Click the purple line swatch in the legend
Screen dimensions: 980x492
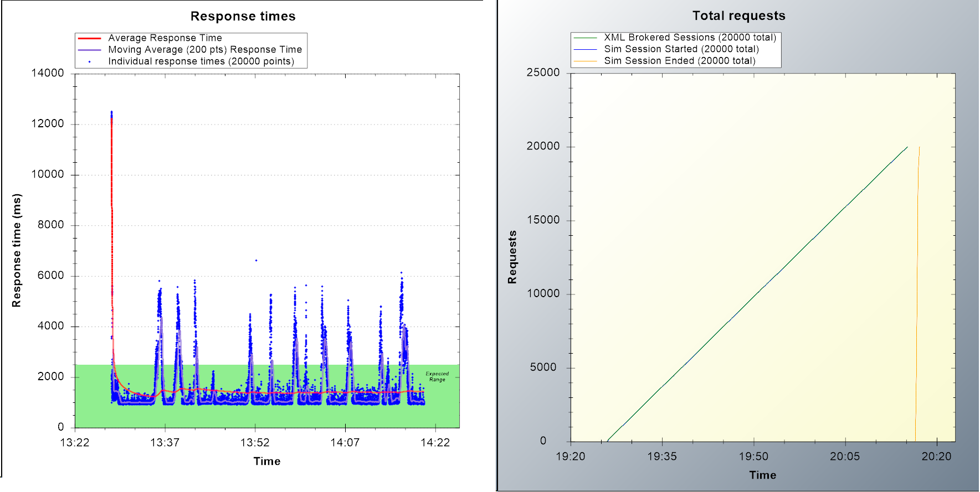click(x=89, y=50)
